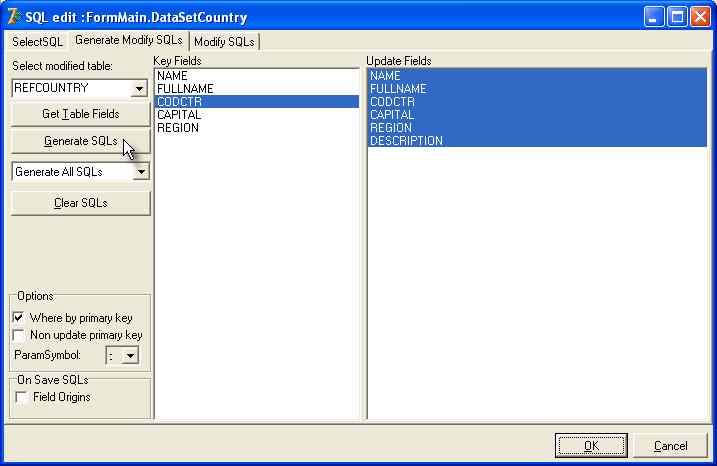The width and height of the screenshot is (717, 466).
Task: Switch to the SelectSQL tab
Action: 37,42
